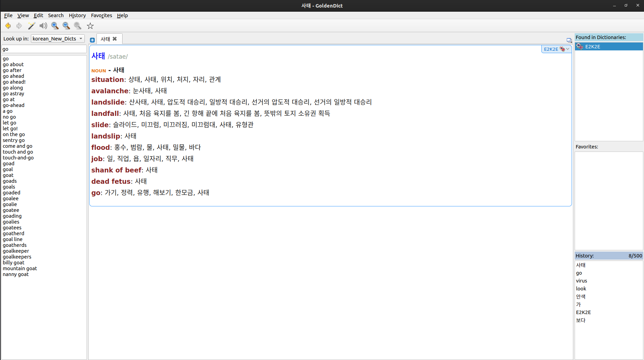The image size is (644, 360).
Task: Zoom in using the plus magnifier
Action: click(55, 26)
